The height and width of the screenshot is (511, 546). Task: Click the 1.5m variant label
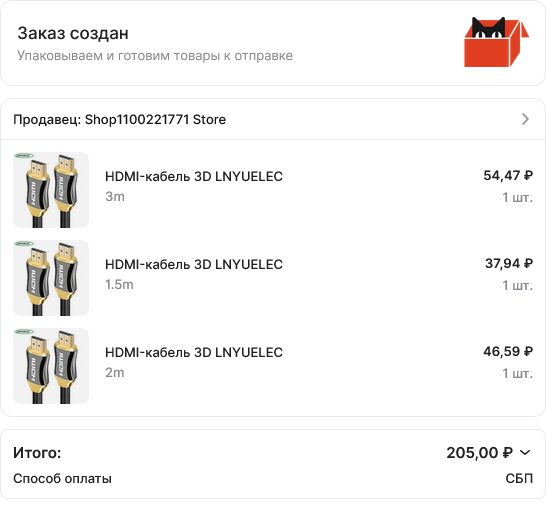119,285
